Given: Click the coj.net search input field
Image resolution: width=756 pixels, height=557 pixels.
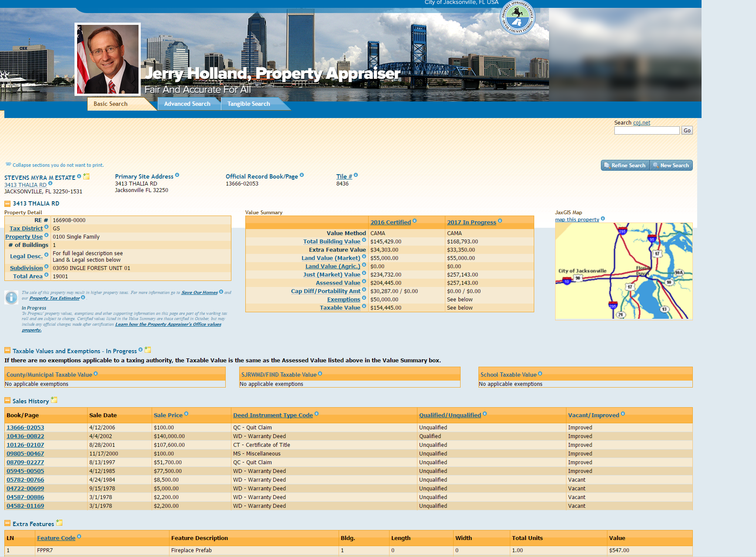Looking at the screenshot, I should [647, 131].
